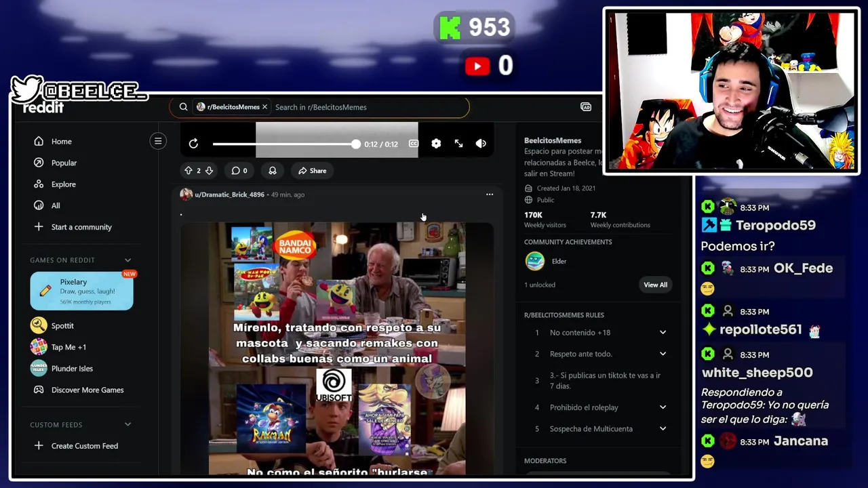Click the white_sheep500 chat username
The height and width of the screenshot is (488, 868).
click(757, 372)
